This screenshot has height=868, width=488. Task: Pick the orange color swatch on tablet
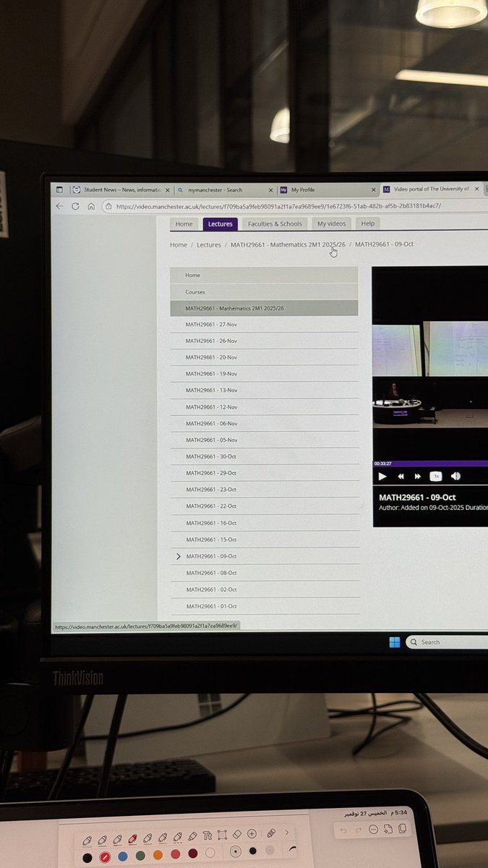(158, 856)
